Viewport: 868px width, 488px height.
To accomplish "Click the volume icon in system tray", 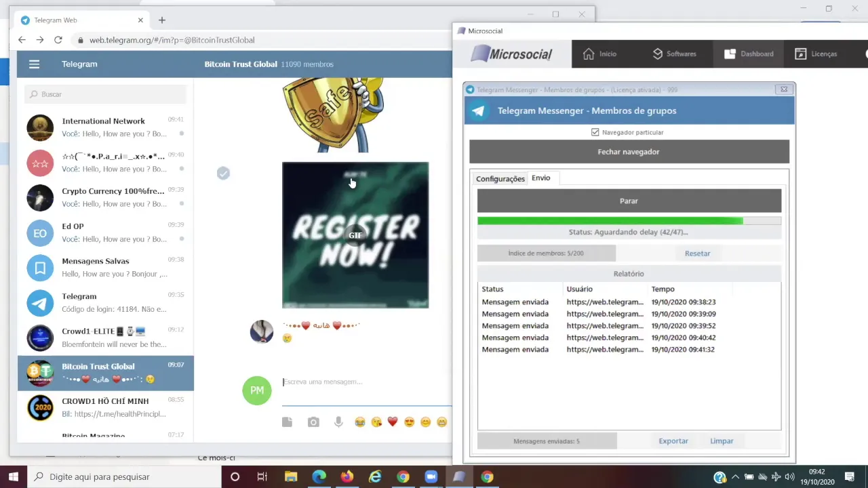I will pyautogui.click(x=789, y=477).
